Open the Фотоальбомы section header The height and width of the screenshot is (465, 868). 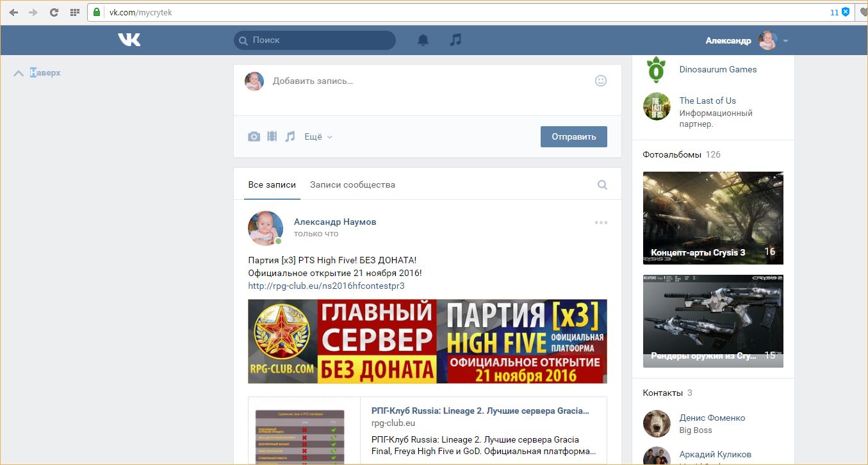coord(672,154)
